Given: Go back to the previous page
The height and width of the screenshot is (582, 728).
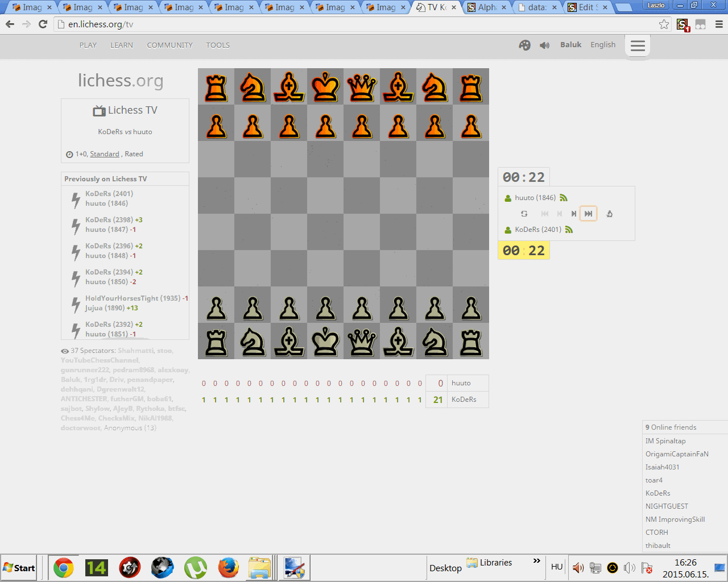Looking at the screenshot, I should 10,24.
